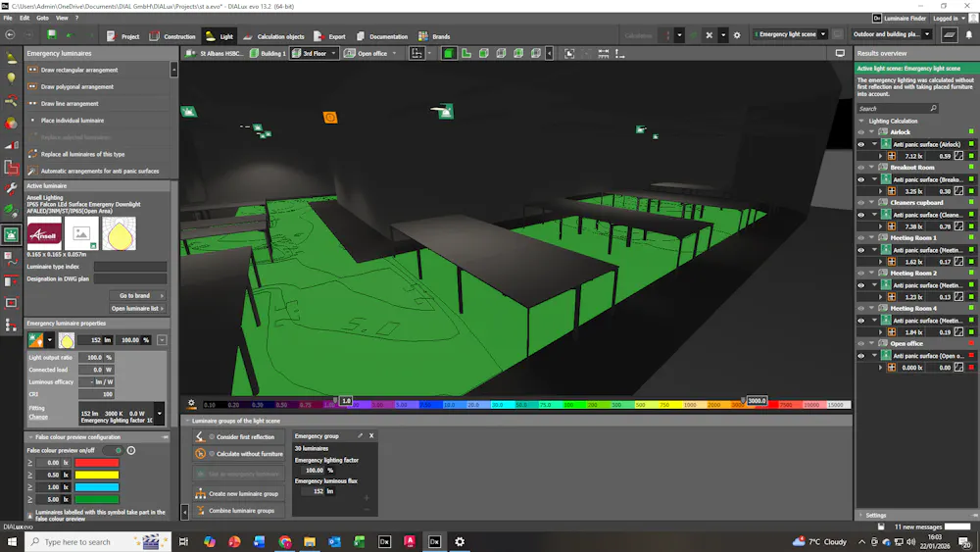Click the Windows Start button
980x552 pixels.
click(11, 542)
